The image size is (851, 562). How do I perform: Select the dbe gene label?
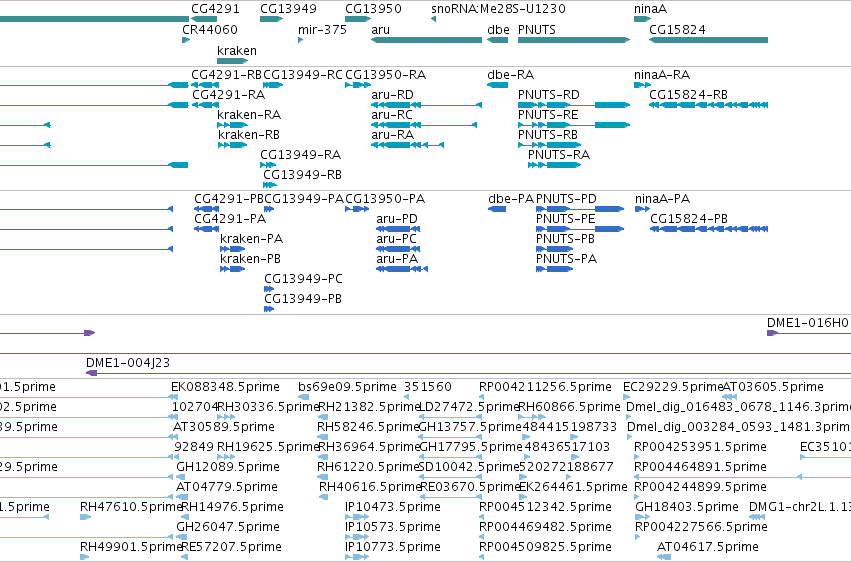498,29
